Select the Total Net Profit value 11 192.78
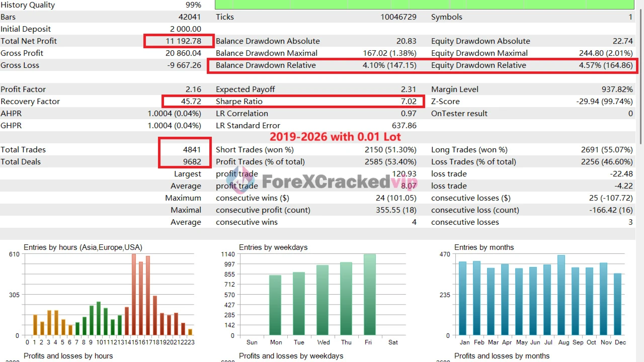This screenshot has width=644, height=362. pos(182,41)
